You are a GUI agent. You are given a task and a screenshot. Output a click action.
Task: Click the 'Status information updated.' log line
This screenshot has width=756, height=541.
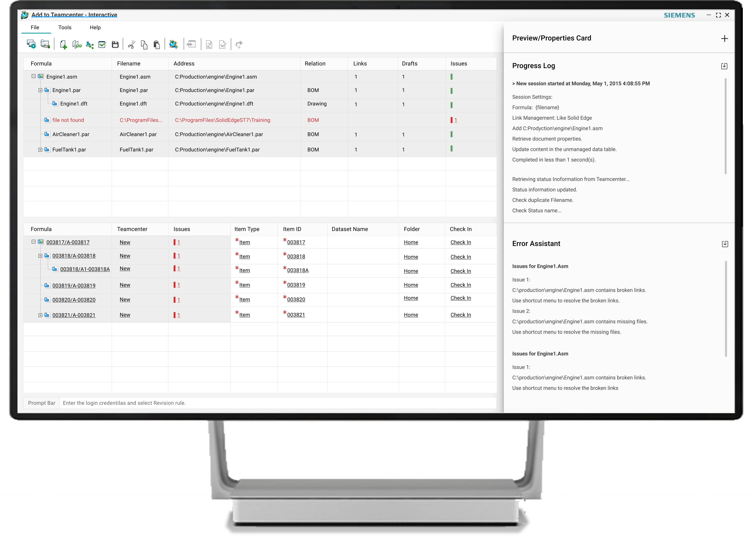click(x=544, y=190)
